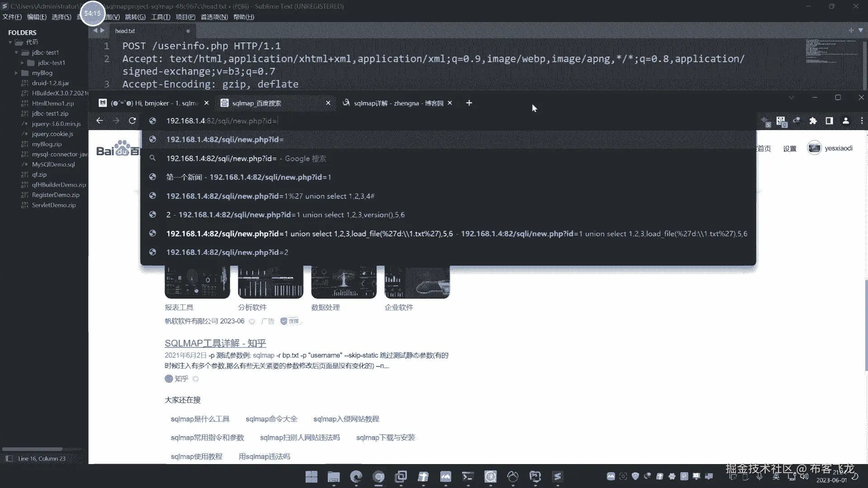Open the Chrome side panel icon

pyautogui.click(x=829, y=121)
